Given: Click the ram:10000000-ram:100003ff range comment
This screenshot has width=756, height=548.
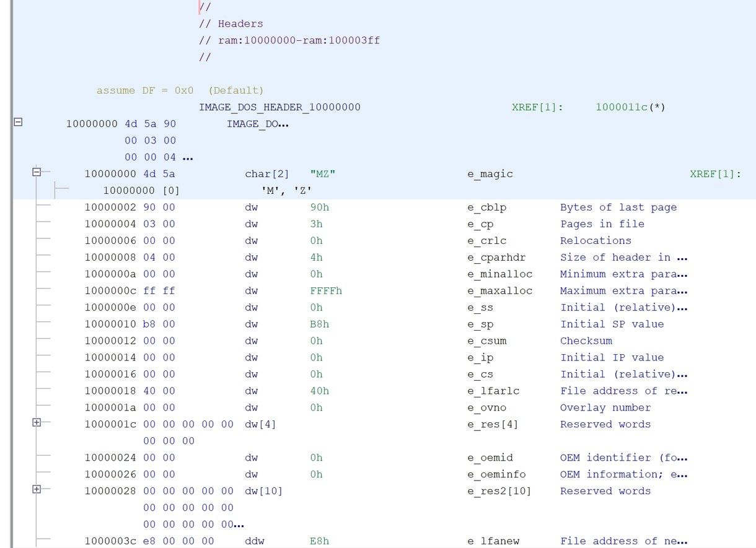Looking at the screenshot, I should coord(289,40).
